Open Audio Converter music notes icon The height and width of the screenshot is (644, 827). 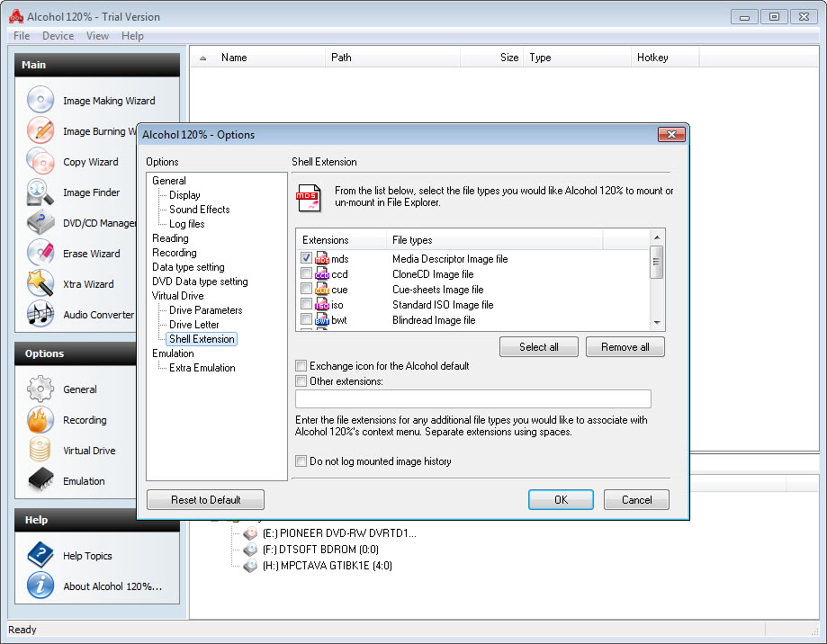coord(40,314)
